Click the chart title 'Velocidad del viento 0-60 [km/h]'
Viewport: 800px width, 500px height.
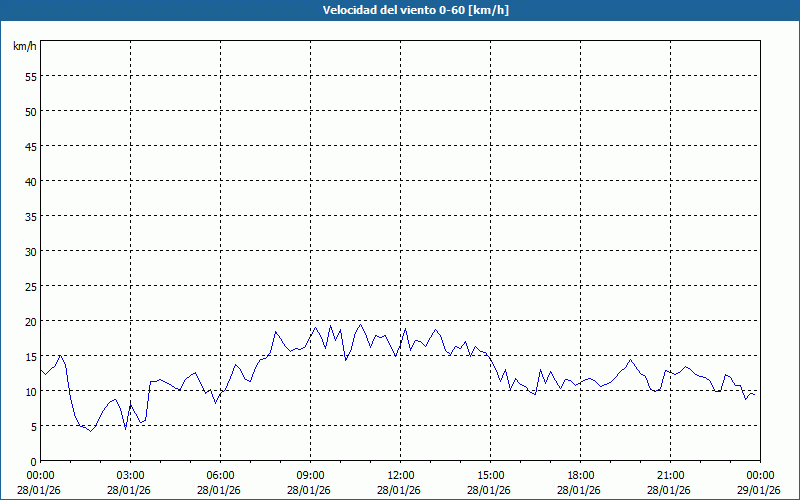(x=416, y=10)
